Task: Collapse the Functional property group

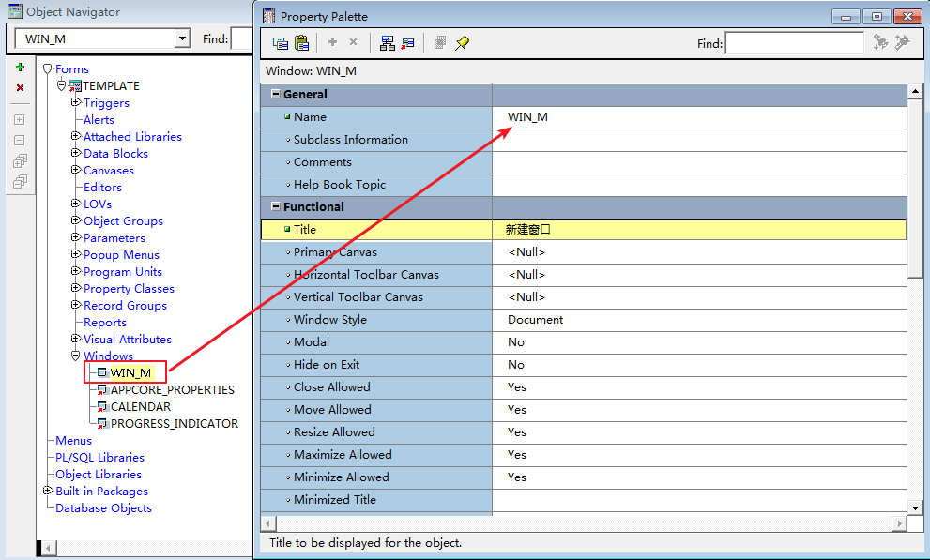Action: pyautogui.click(x=276, y=206)
